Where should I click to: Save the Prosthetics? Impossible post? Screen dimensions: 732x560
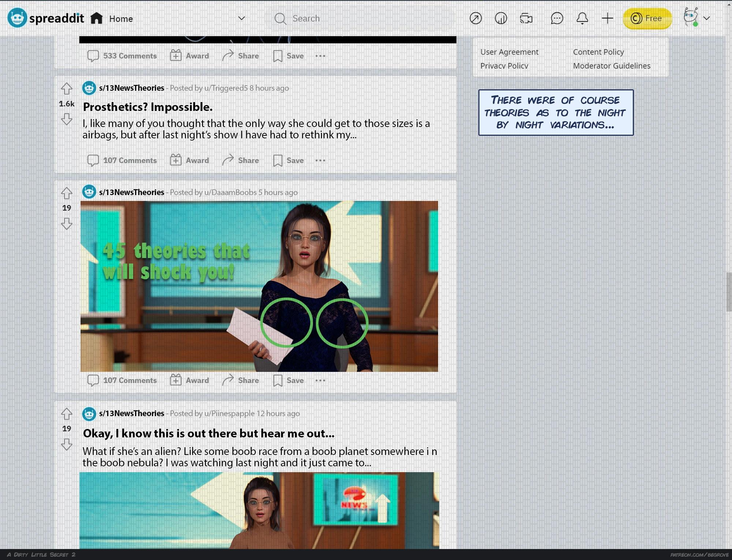(288, 160)
